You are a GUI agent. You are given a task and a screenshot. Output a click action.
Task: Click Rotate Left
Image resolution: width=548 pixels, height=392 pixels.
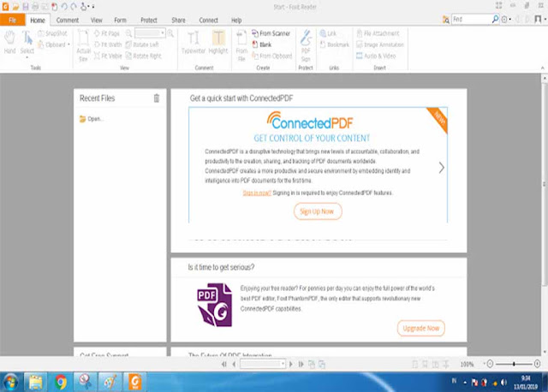pos(142,45)
